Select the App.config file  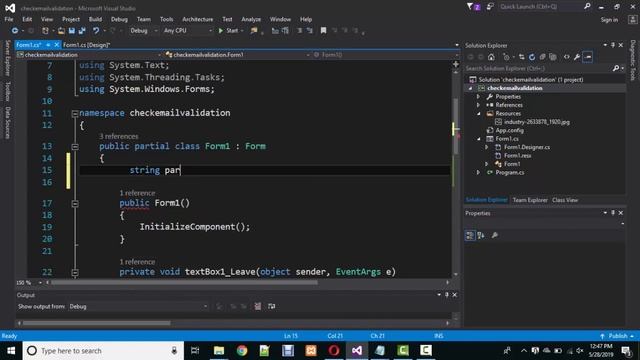pos(509,131)
